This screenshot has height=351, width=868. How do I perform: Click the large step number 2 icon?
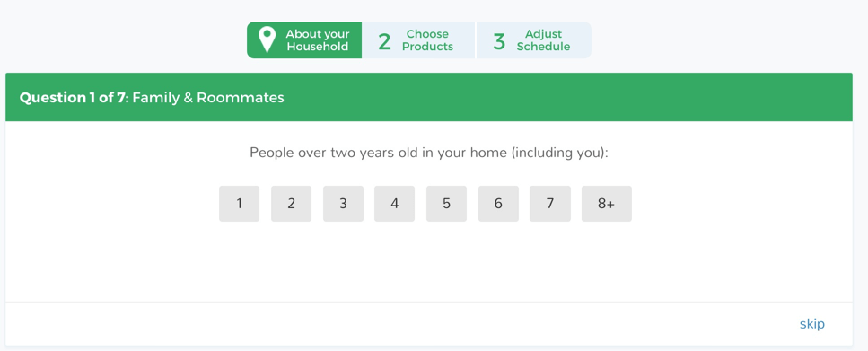pyautogui.click(x=384, y=41)
